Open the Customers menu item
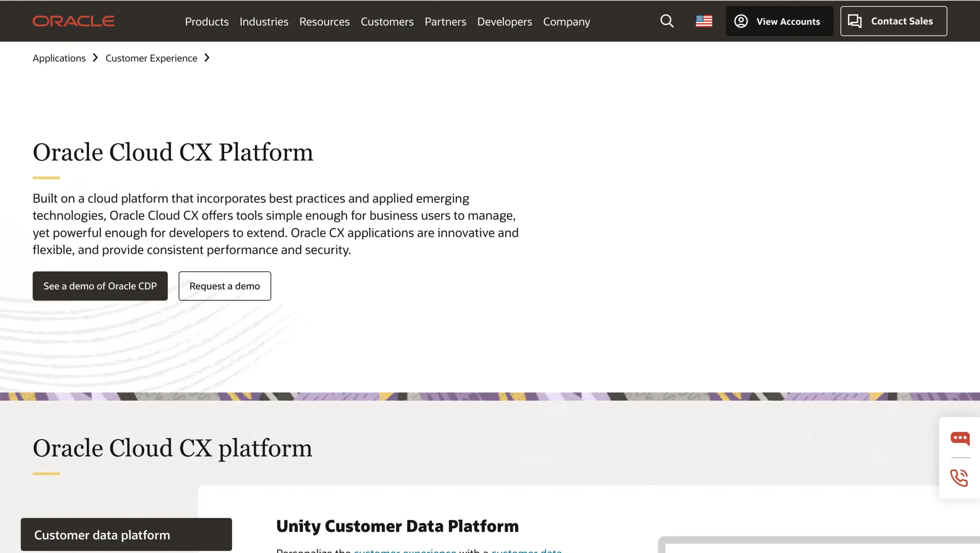The width and height of the screenshot is (980, 553). [387, 22]
